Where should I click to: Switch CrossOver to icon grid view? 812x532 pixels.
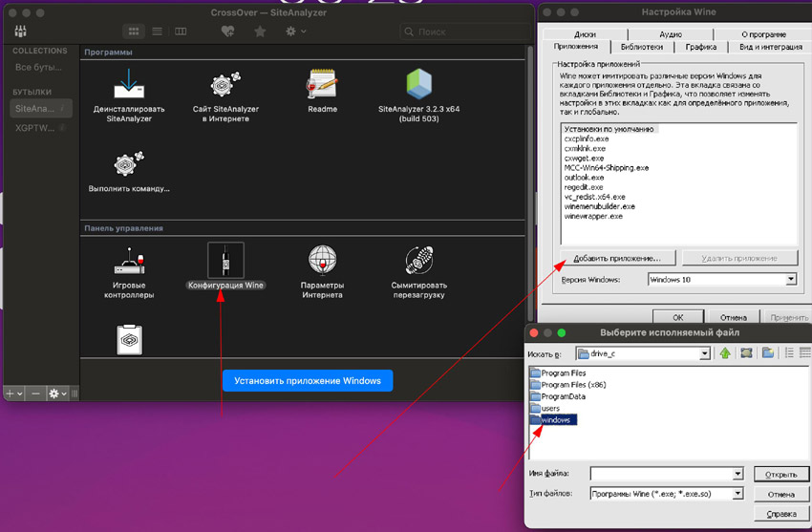(134, 32)
